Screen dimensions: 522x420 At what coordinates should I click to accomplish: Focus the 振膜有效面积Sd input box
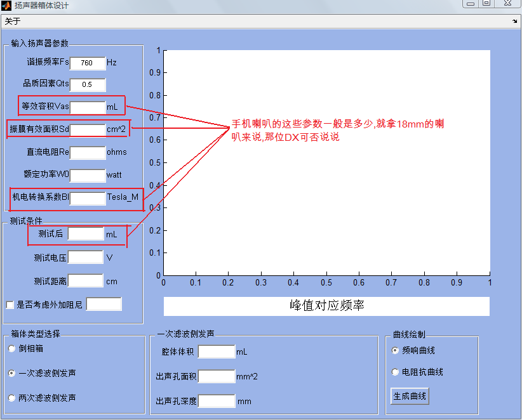point(87,130)
